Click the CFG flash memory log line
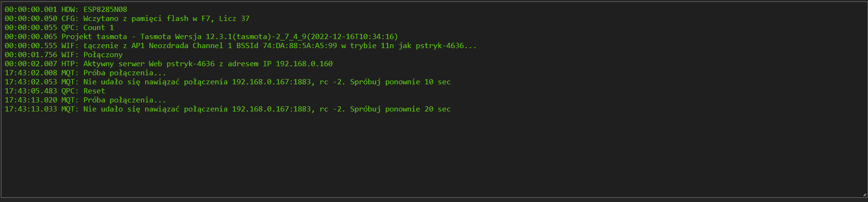This screenshot has width=868, height=202. pyautogui.click(x=127, y=18)
